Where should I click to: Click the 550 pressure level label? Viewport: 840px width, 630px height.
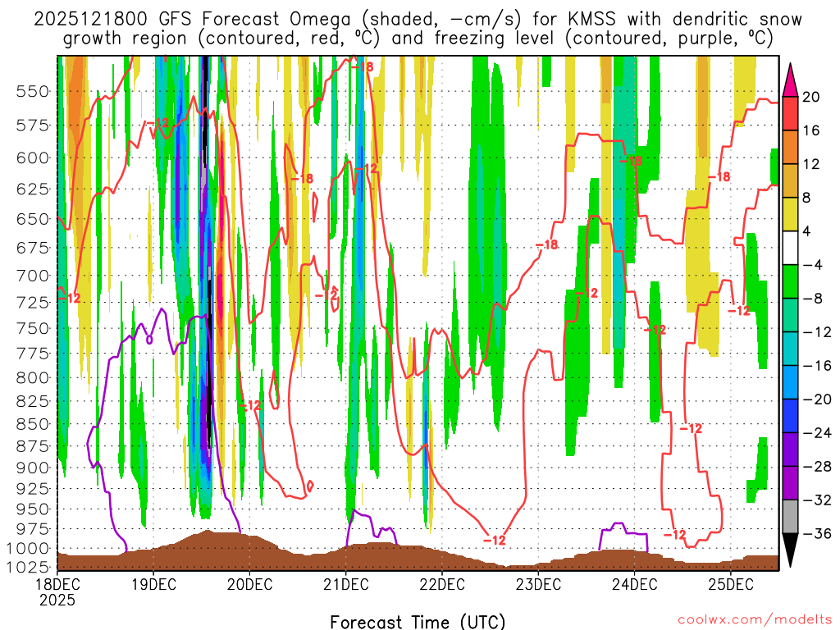coord(33,92)
